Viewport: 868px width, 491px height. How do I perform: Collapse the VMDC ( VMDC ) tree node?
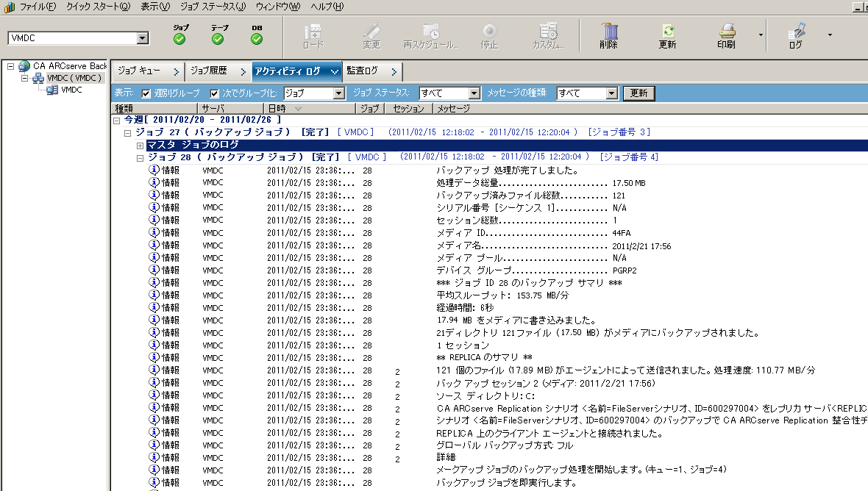click(24, 78)
